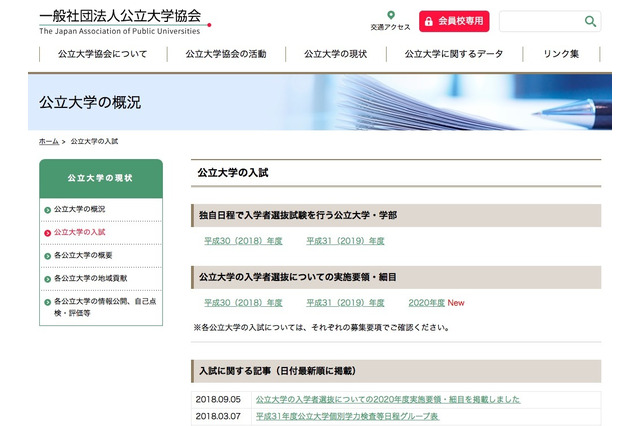
Task: Click the search magnifier icon
Action: coord(590,21)
